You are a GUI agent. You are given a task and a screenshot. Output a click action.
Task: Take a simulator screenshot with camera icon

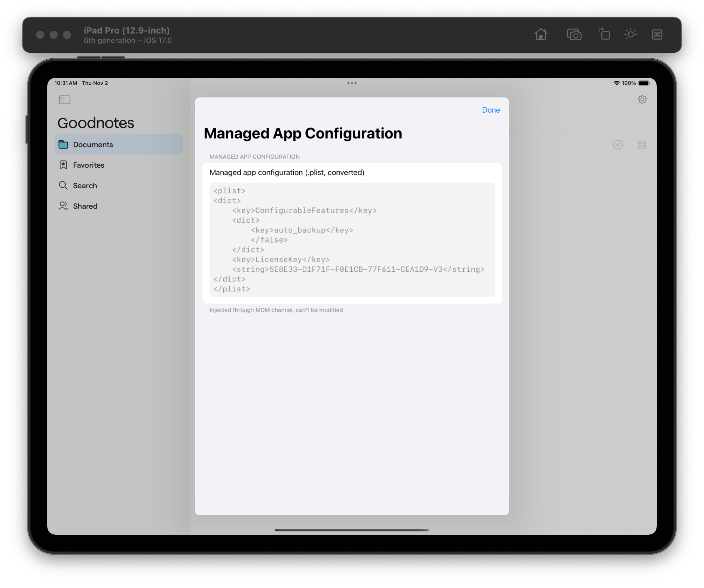point(574,35)
